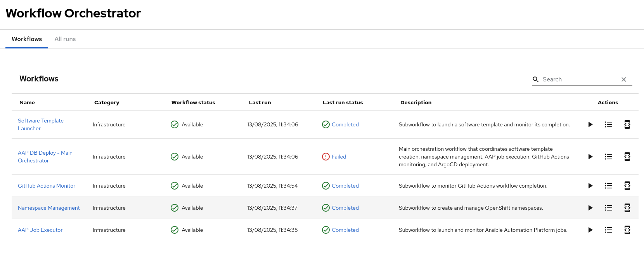View input schema for AAP DB Deploy
Image resolution: width=644 pixels, height=264 pixels.
tap(627, 157)
